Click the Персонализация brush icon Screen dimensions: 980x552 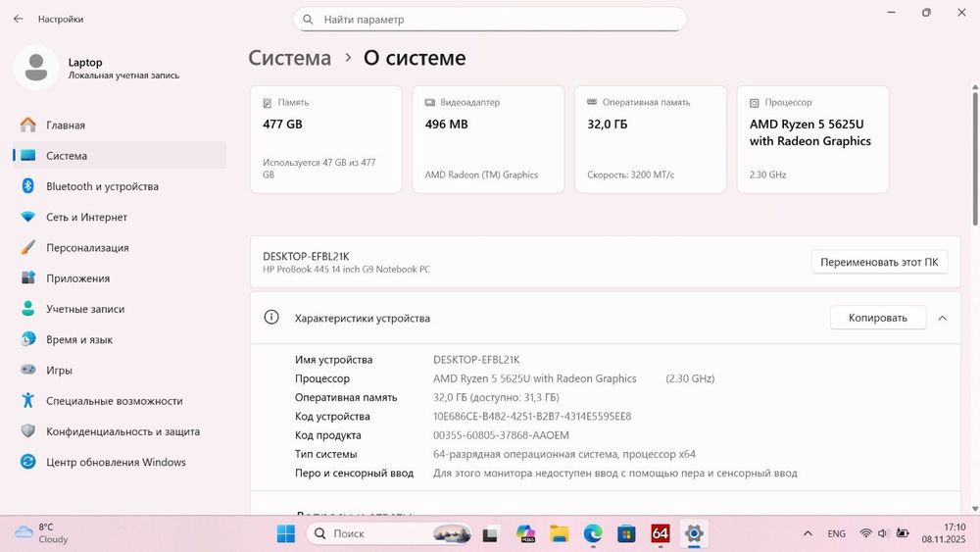[28, 247]
